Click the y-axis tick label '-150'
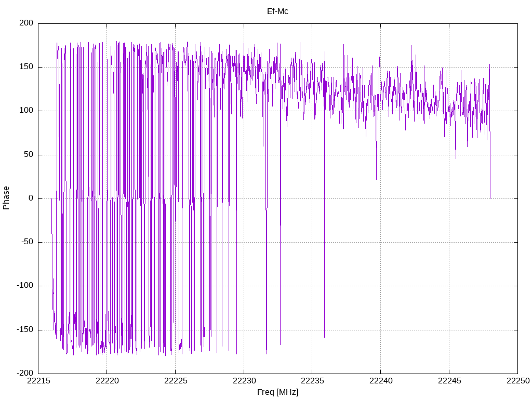The image size is (532, 399). coord(25,329)
